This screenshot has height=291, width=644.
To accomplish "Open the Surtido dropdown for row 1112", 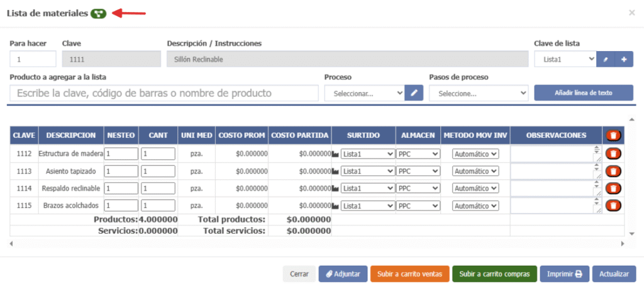I will [x=367, y=154].
